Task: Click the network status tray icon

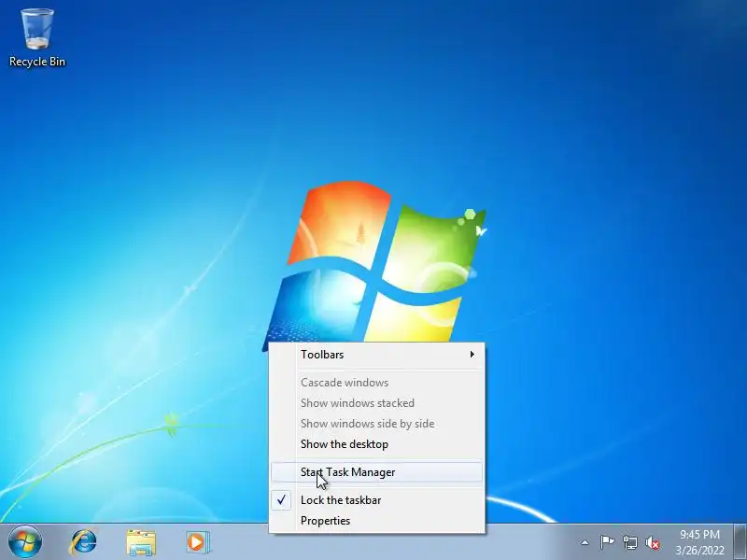Action: tap(629, 542)
